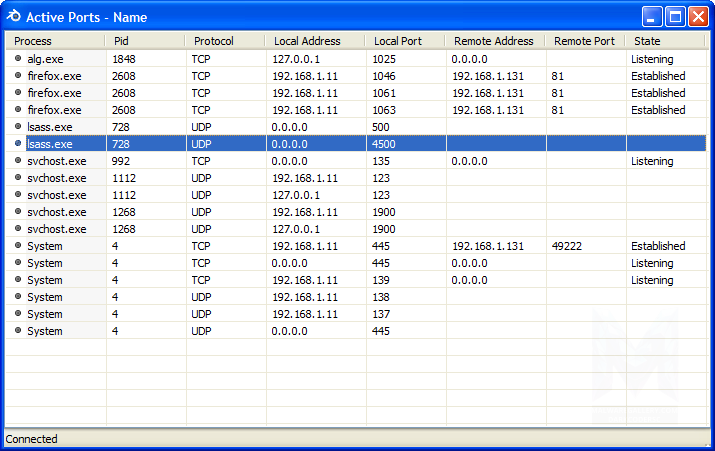The image size is (715, 451).
Task: Sort by the Pid column header
Action: (x=144, y=41)
